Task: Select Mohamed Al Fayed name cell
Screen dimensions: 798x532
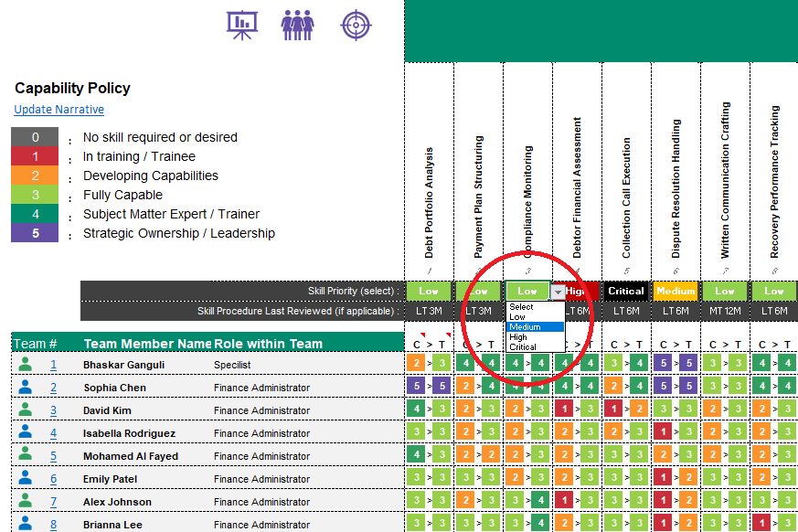Action: [131, 457]
